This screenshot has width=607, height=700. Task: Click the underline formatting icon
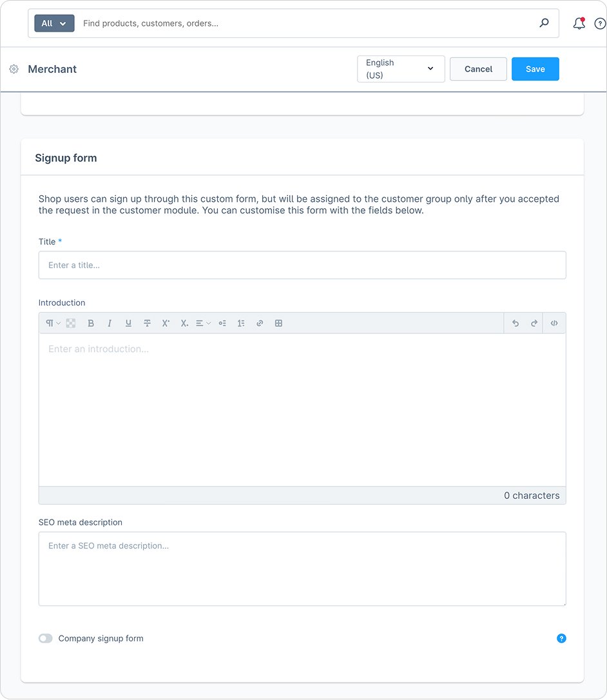coord(128,324)
